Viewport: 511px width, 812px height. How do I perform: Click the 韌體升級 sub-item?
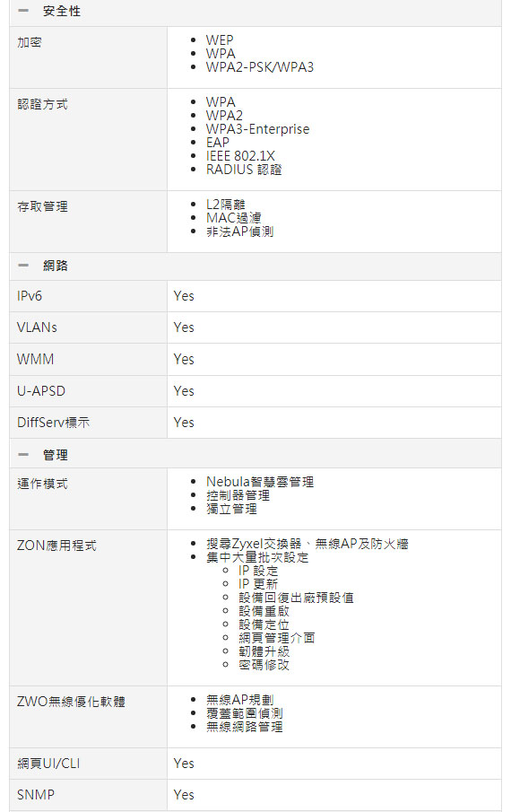264,651
